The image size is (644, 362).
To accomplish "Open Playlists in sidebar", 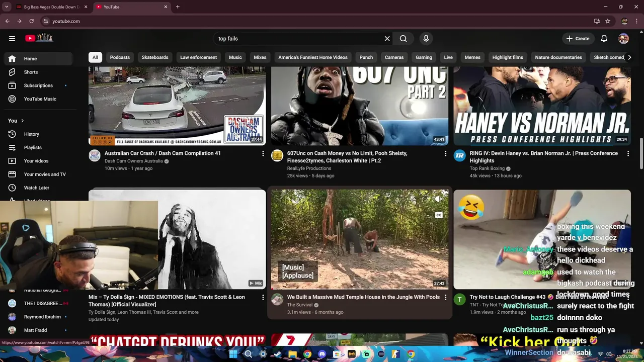I will click(38, 147).
